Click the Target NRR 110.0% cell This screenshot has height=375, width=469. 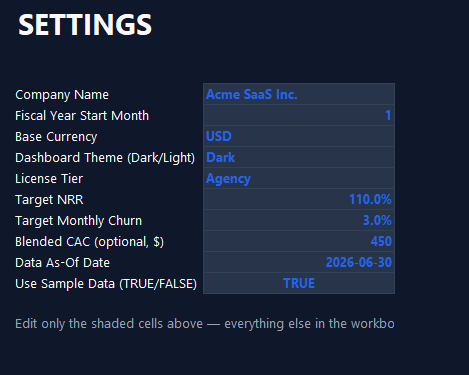click(299, 199)
